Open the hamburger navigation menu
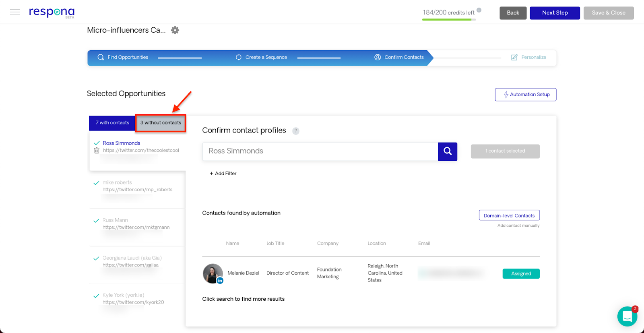644x333 pixels. tap(15, 12)
